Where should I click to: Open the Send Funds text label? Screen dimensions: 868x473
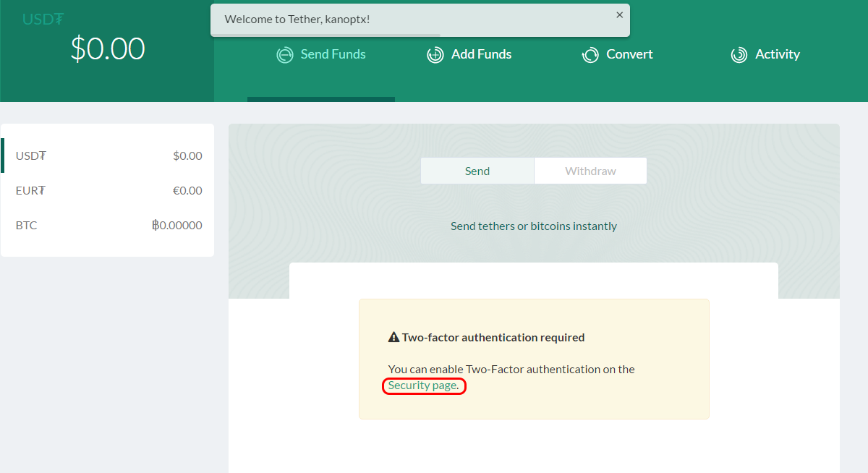(x=333, y=54)
